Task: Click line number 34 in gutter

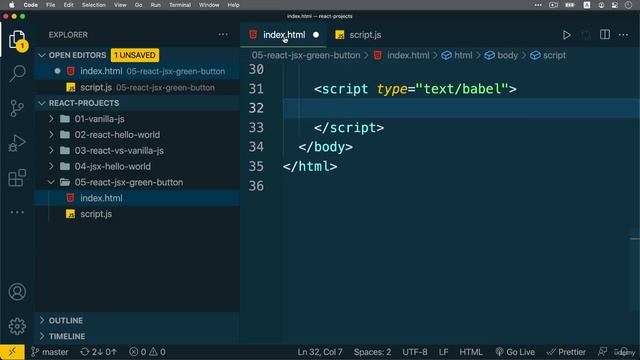Action: coord(256,147)
